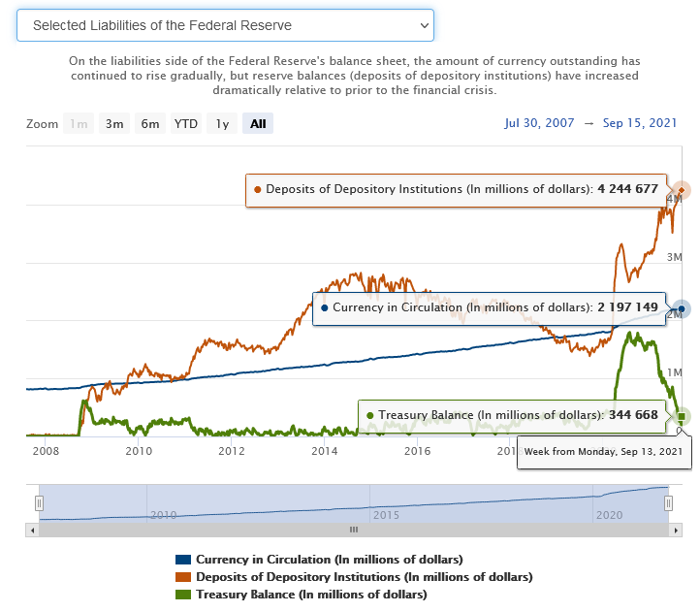Click the 2014 x-axis label
The width and height of the screenshot is (700, 612).
click(325, 451)
